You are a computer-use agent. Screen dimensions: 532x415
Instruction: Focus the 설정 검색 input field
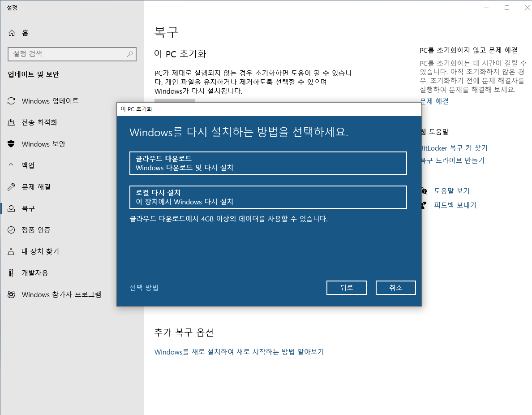click(72, 54)
